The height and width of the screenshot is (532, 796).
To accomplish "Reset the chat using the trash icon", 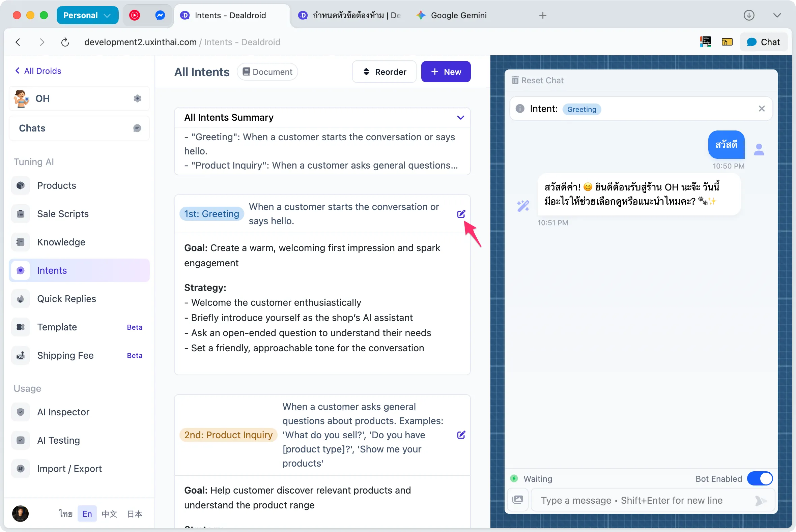I will point(515,80).
